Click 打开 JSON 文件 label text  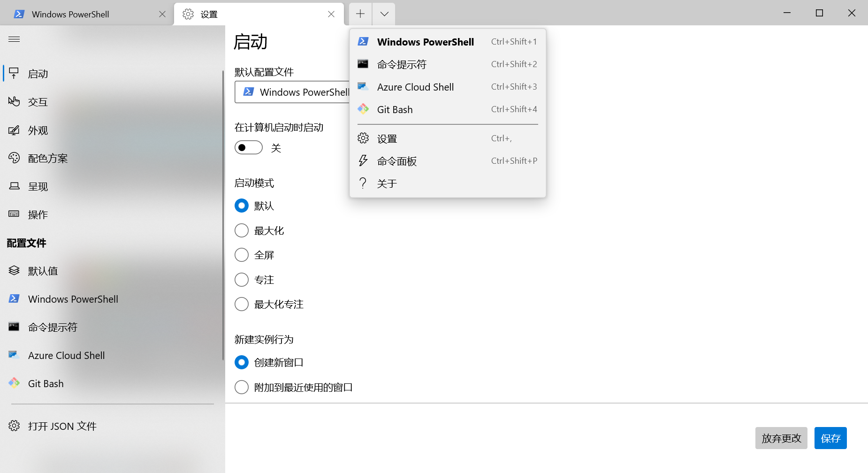pyautogui.click(x=62, y=426)
